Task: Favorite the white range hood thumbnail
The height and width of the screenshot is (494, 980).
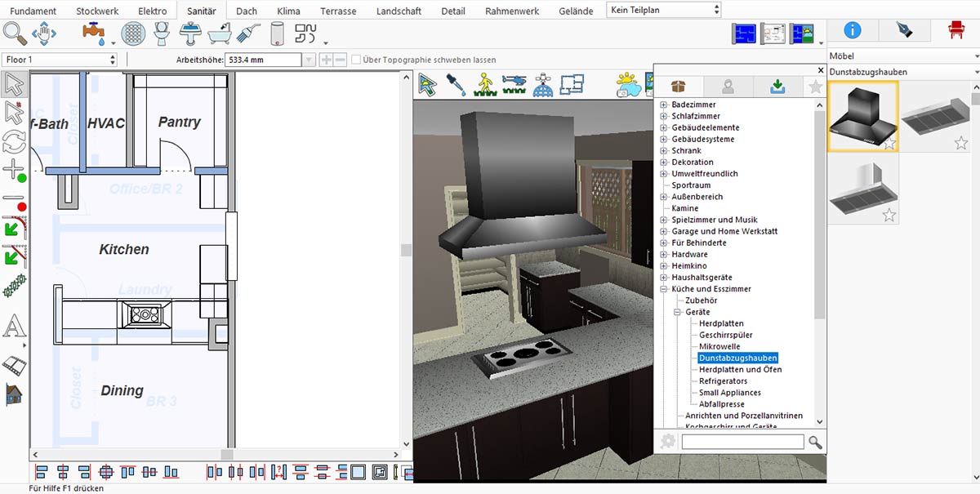Action: (889, 216)
